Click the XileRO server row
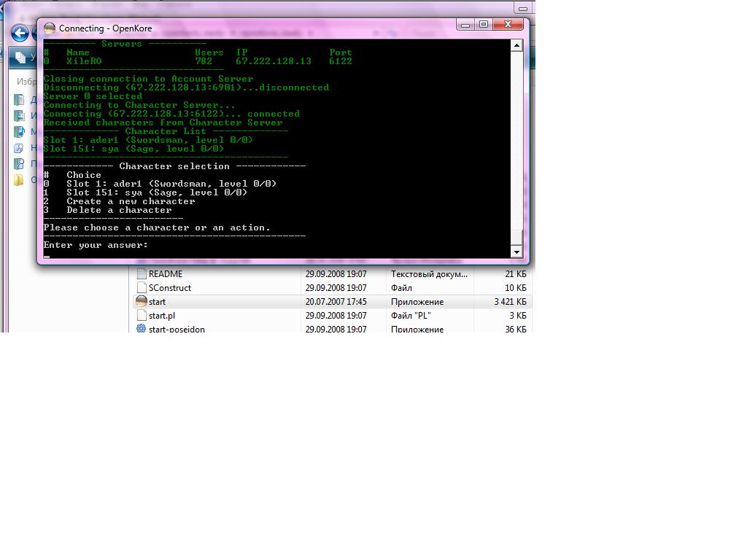The width and height of the screenshot is (747, 560). (198, 61)
